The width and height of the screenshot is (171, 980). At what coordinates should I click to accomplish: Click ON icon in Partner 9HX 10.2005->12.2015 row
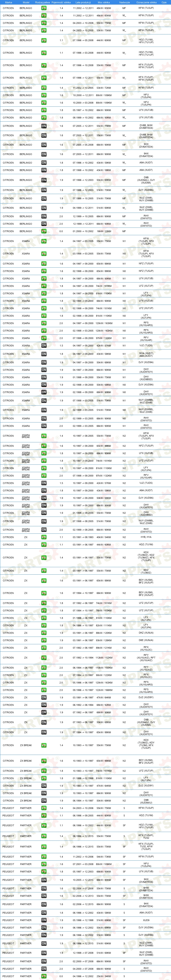click(x=44, y=880)
